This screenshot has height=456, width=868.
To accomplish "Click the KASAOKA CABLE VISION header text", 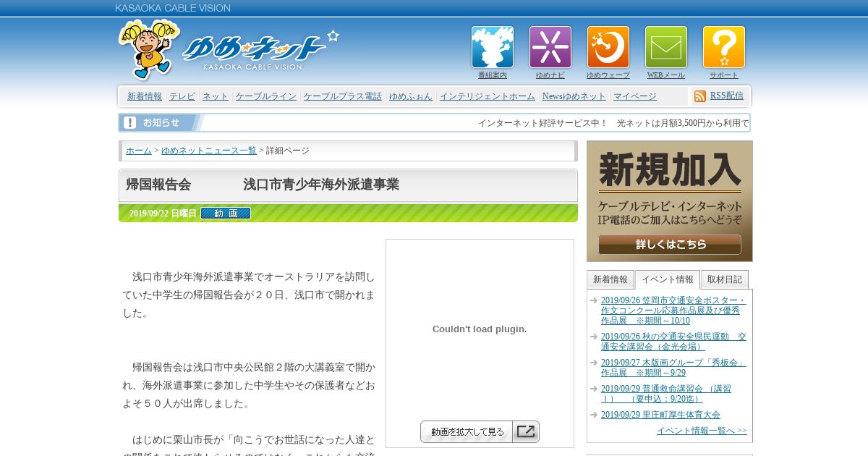I will [173, 8].
